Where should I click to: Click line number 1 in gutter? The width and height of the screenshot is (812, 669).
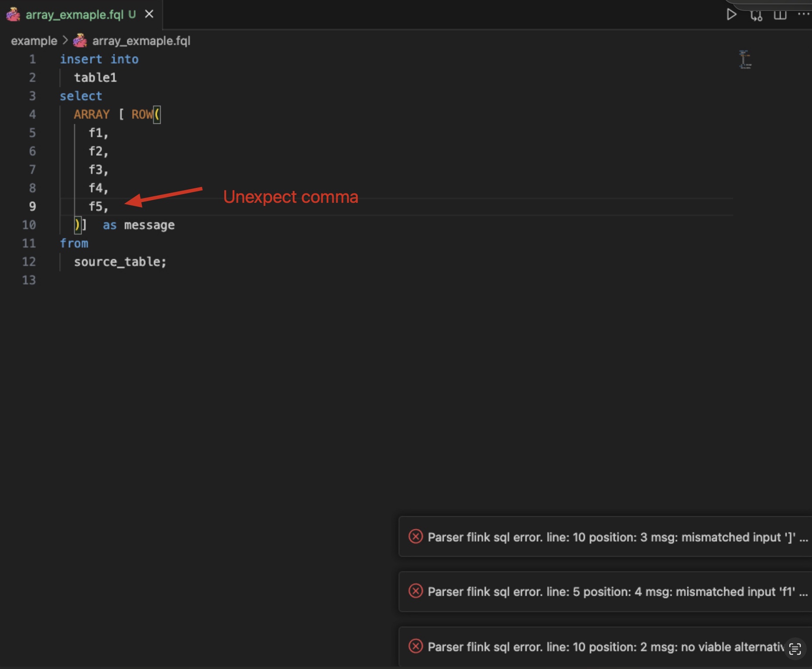coord(32,59)
